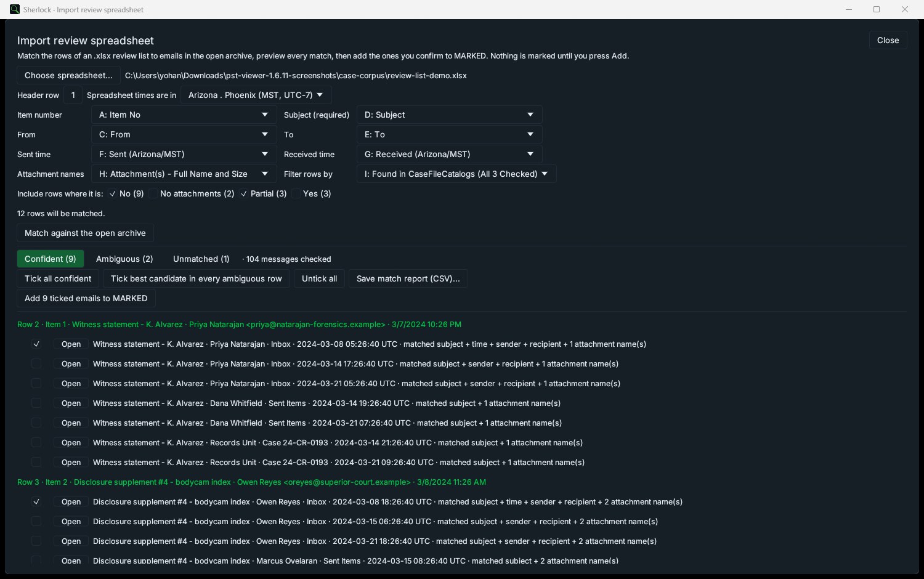Open the Sent time column dropdown

184,155
